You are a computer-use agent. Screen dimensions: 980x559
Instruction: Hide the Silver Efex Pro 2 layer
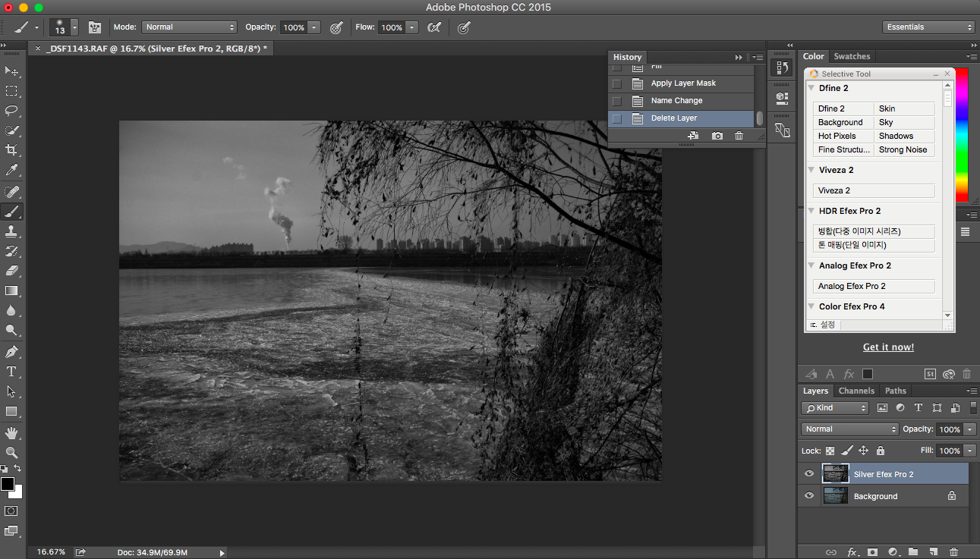point(809,474)
